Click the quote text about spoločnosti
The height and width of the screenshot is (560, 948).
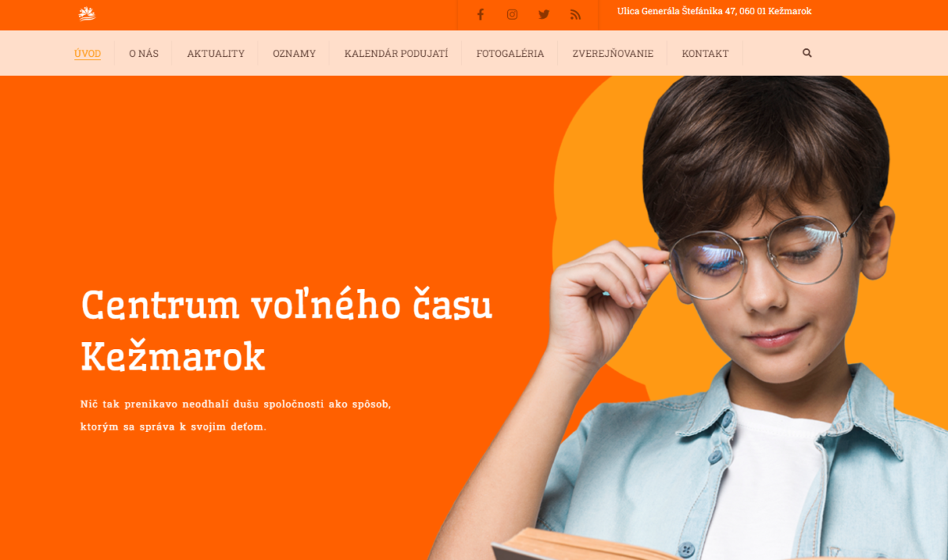[x=235, y=415]
